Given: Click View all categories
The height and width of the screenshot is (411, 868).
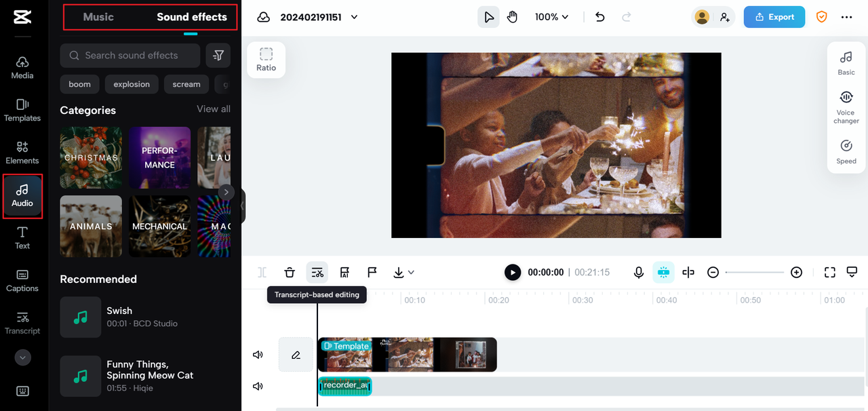Looking at the screenshot, I should click(x=214, y=109).
